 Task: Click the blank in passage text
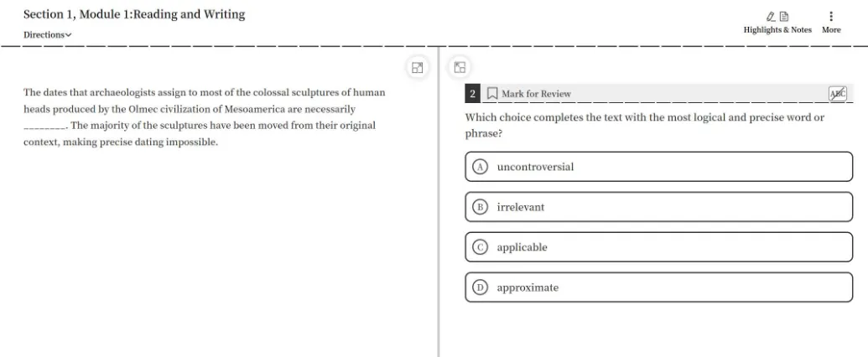[x=44, y=127]
